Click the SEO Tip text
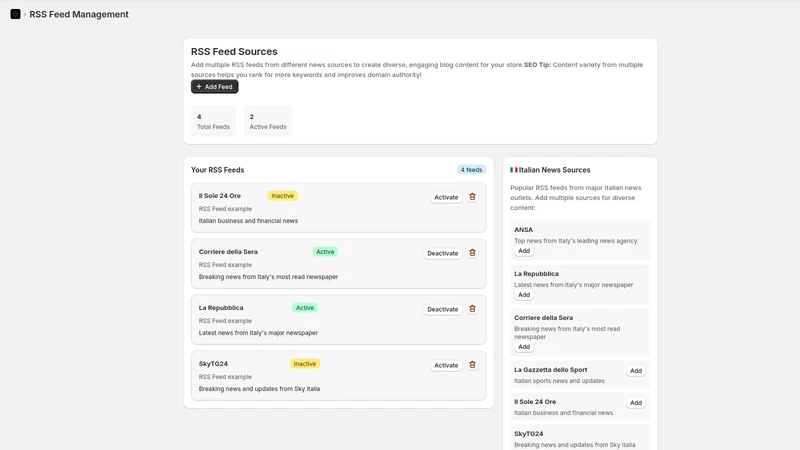This screenshot has width=800, height=450. pos(537,65)
